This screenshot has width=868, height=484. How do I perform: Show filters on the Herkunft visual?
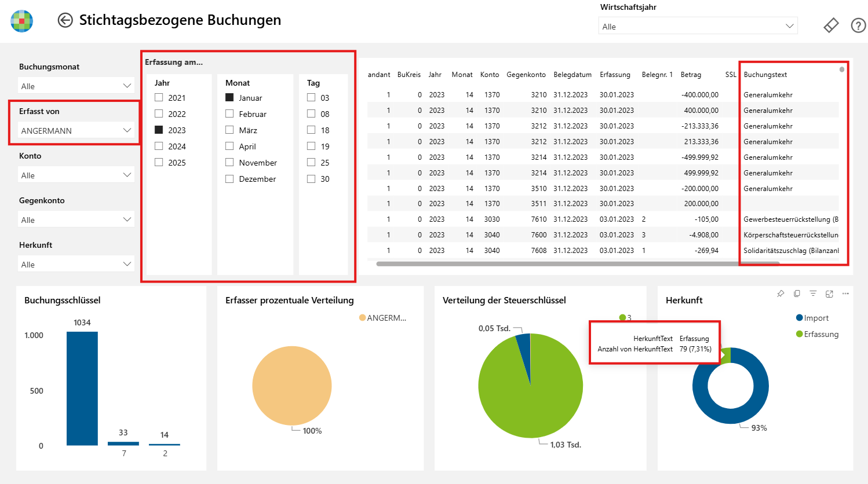click(x=813, y=294)
